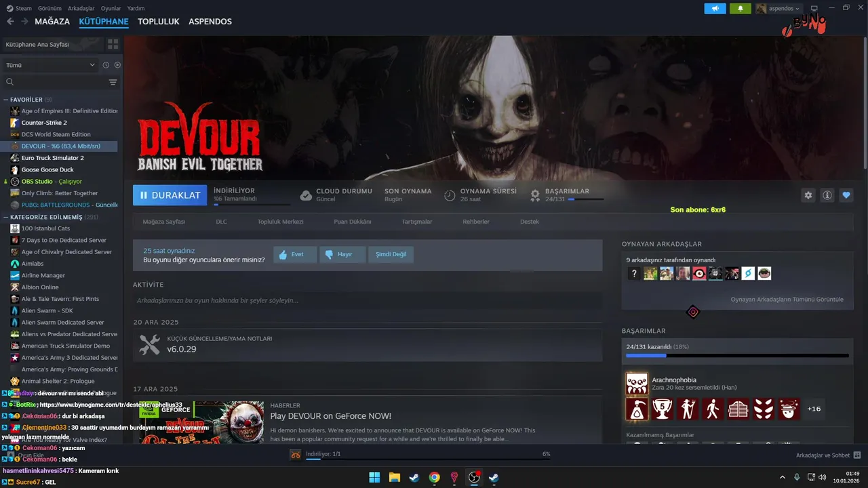Open the Görünüm menu
This screenshot has height=488, width=868.
coord(50,8)
